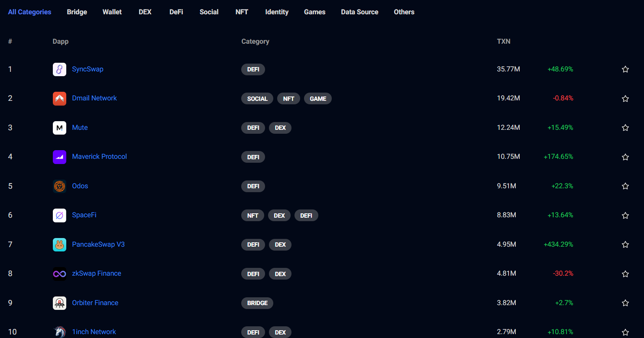Screen dimensions: 644x338
Task: Toggle the favorite star for Mute
Action: [x=625, y=128]
